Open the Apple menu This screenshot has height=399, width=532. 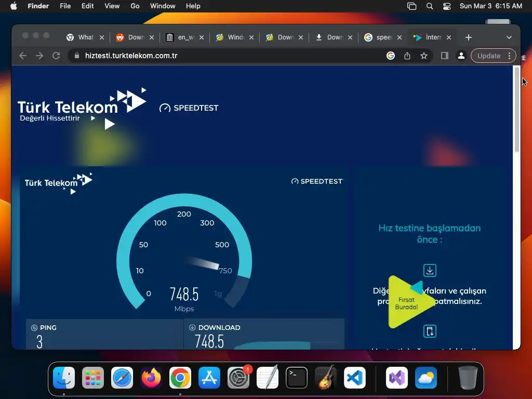[x=14, y=6]
